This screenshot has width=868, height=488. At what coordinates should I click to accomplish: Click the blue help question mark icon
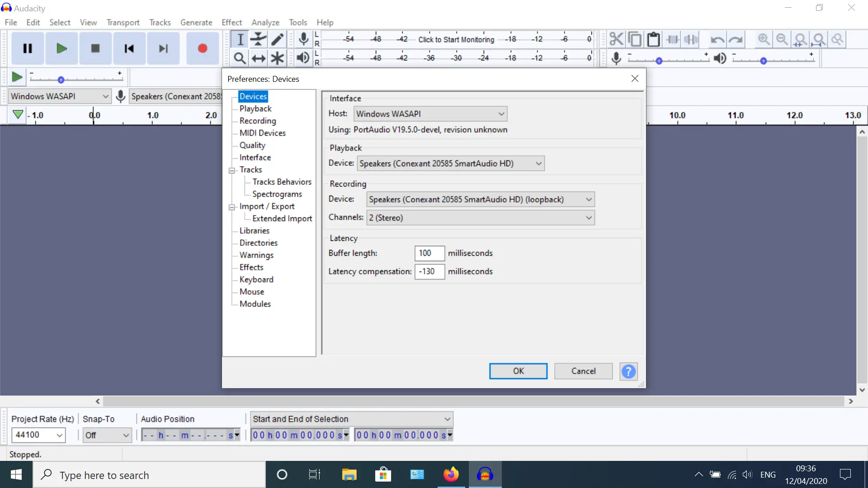tap(628, 371)
